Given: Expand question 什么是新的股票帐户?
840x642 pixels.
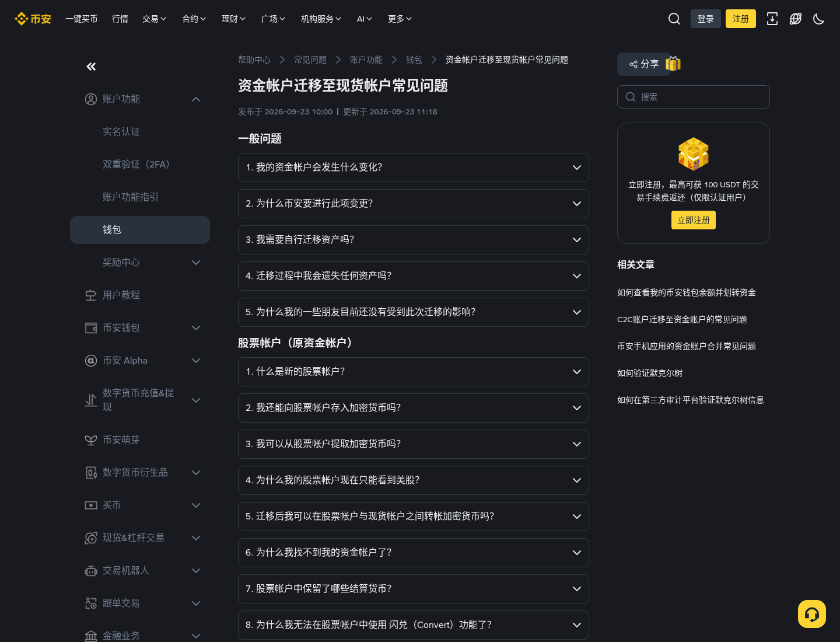Looking at the screenshot, I should pos(414,372).
